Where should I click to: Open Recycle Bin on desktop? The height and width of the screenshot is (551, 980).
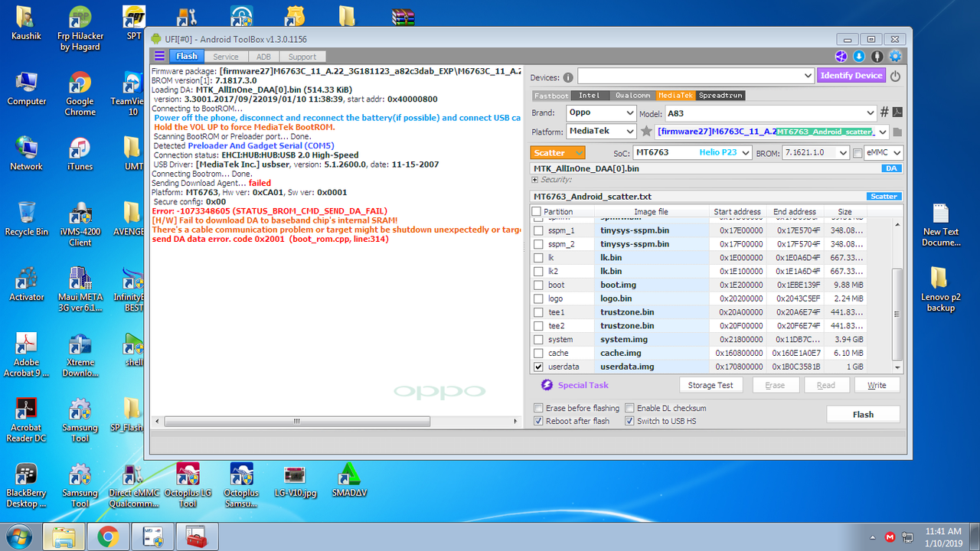click(x=26, y=219)
